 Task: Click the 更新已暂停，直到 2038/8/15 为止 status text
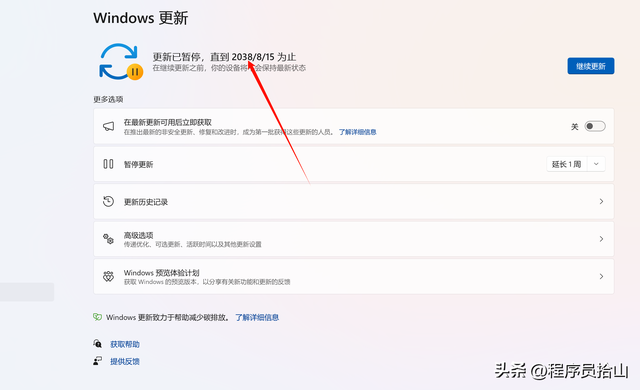pos(224,57)
